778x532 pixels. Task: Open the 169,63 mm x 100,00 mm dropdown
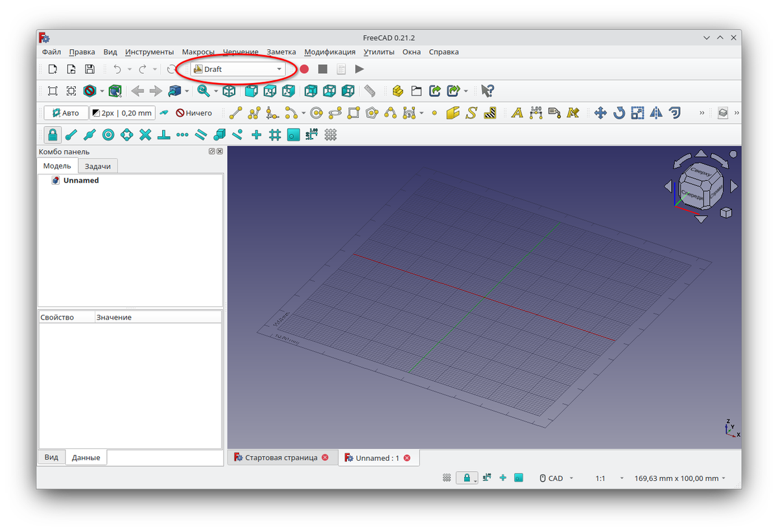[679, 478]
